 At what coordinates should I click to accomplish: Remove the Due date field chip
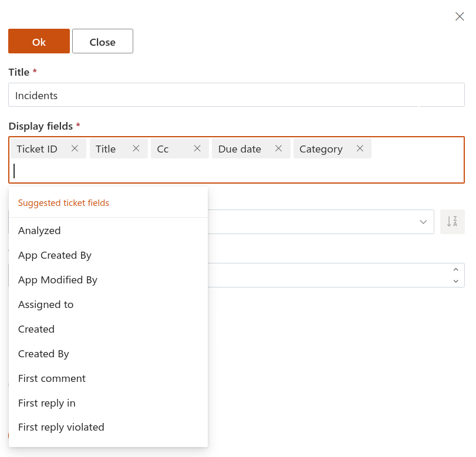278,148
